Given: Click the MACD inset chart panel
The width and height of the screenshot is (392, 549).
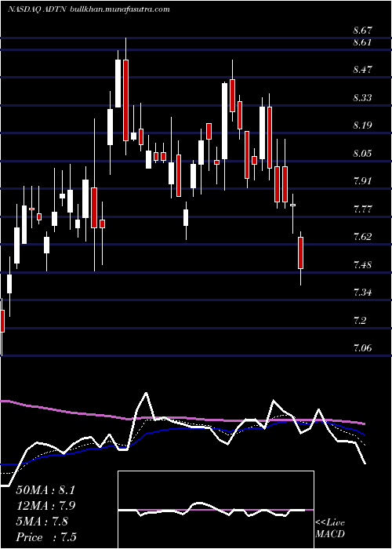Looking at the screenshot, I should [x=216, y=510].
